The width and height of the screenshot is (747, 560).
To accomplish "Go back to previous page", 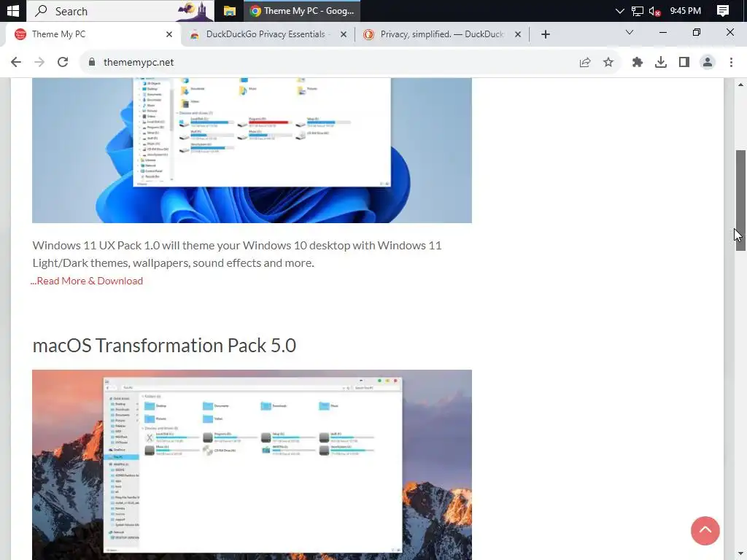I will [x=16, y=62].
